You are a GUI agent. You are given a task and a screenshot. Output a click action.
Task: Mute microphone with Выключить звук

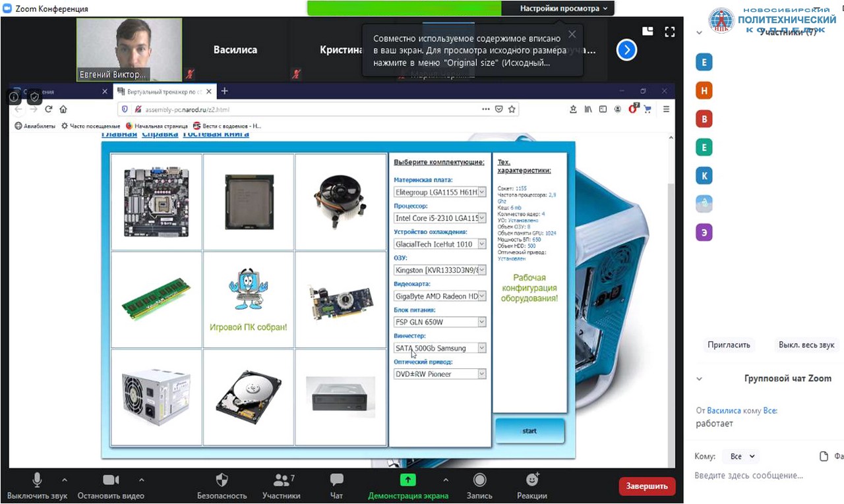[x=38, y=487]
